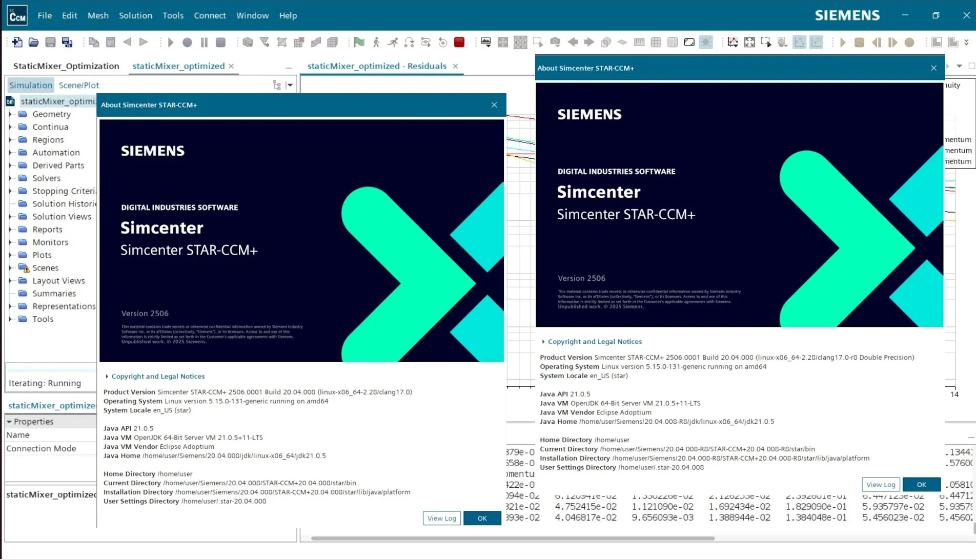Viewport: 976px width, 560px height.
Task: Click the Save simulation disk icon
Action: [50, 43]
